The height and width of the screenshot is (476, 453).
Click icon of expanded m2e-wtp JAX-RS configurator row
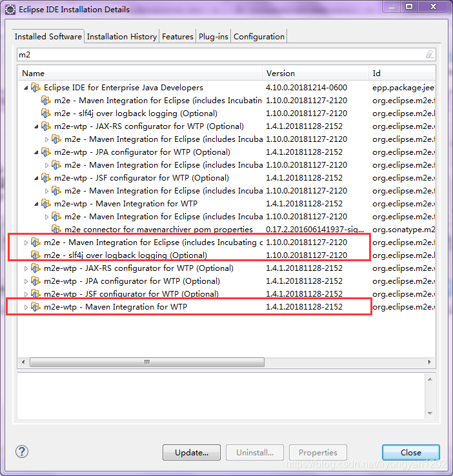(46, 126)
